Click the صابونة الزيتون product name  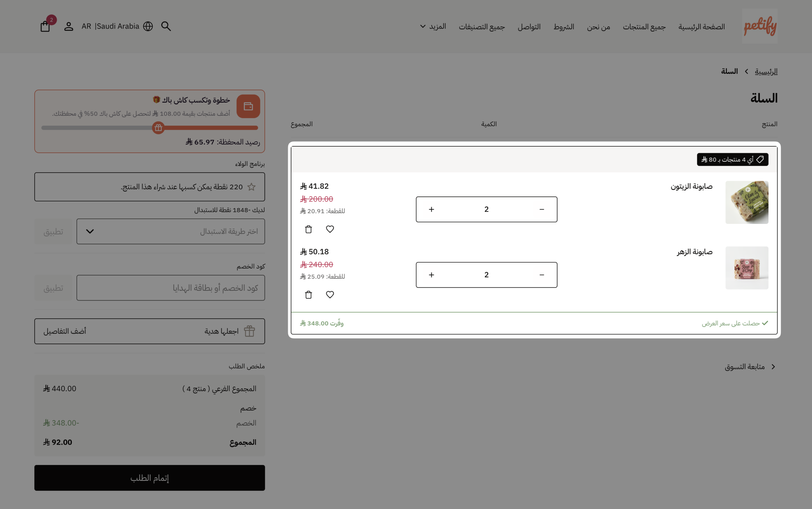tap(691, 186)
